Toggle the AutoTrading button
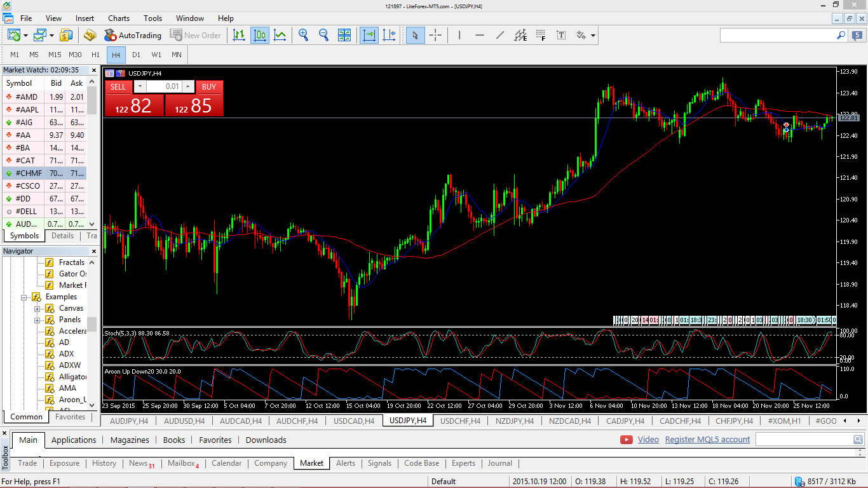Image resolution: width=868 pixels, height=488 pixels. click(x=133, y=36)
